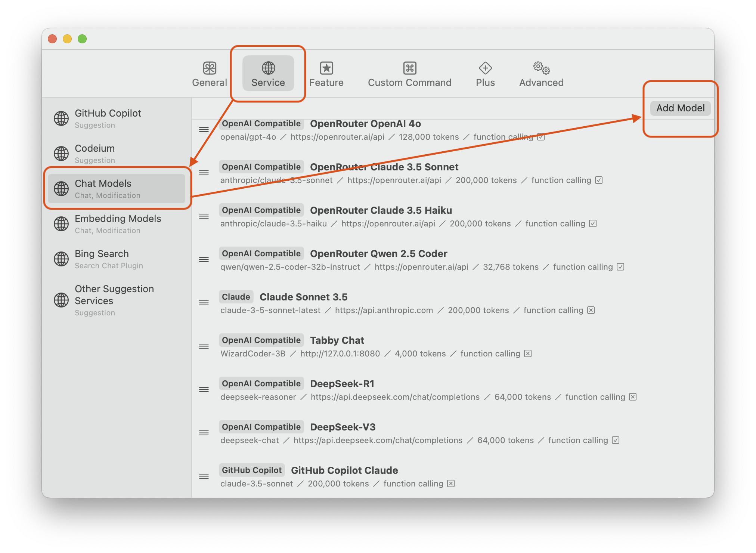Click the Feature tab icon
Image resolution: width=756 pixels, height=553 pixels.
[x=326, y=67]
